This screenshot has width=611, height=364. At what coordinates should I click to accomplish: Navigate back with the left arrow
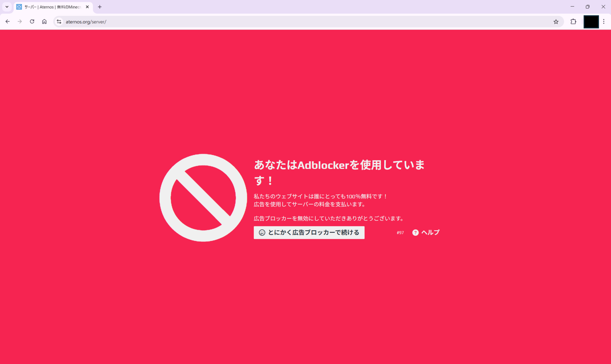pos(8,21)
